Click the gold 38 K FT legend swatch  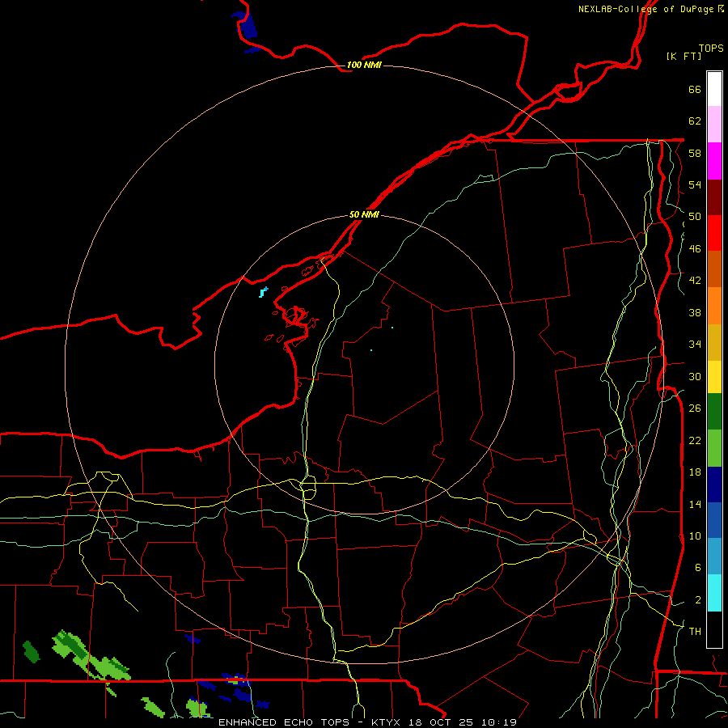pyautogui.click(x=714, y=342)
